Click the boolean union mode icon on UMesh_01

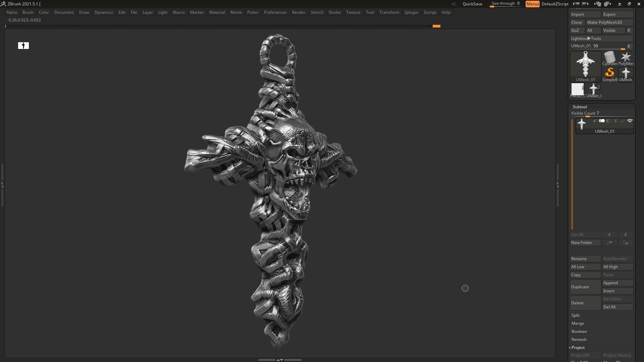(602, 121)
